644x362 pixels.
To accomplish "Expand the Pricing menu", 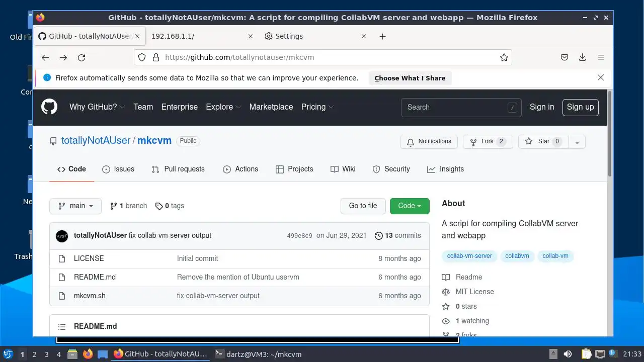I will coord(317,107).
